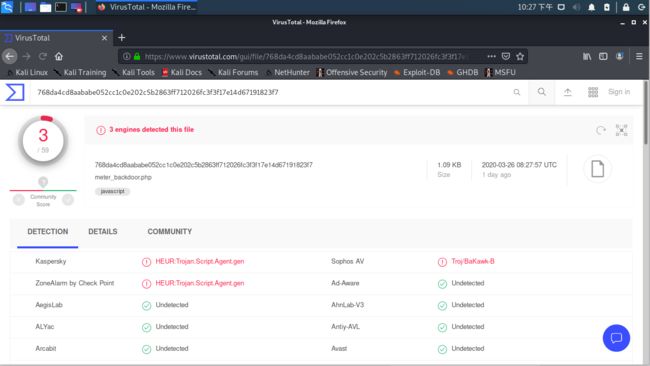Viewport: 650px width, 366px height.
Task: Click the Firefox taskbar window button
Action: [147, 7]
